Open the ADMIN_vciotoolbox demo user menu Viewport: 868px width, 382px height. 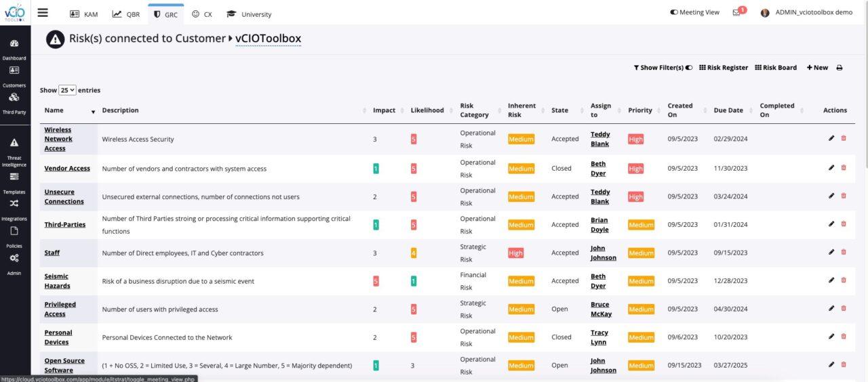click(x=806, y=12)
